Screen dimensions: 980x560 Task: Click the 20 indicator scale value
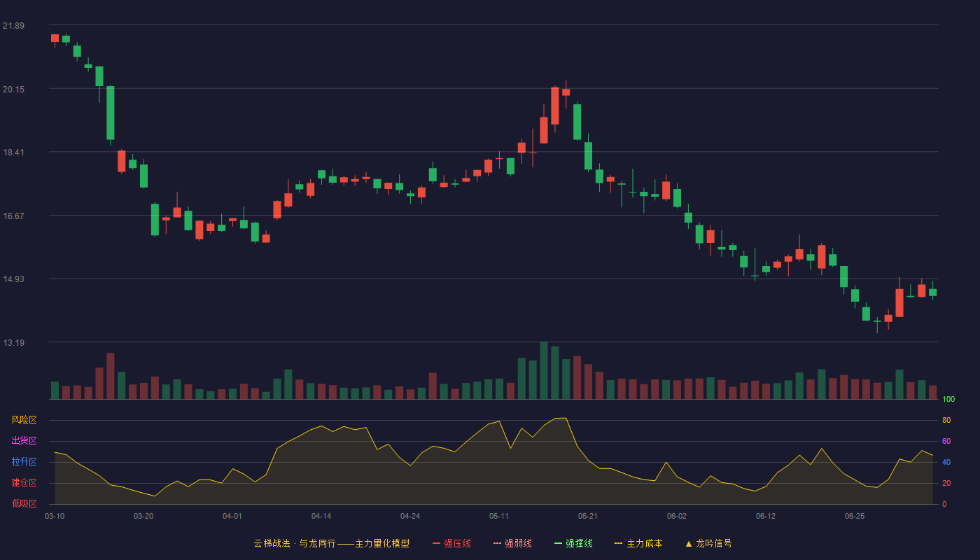click(946, 484)
